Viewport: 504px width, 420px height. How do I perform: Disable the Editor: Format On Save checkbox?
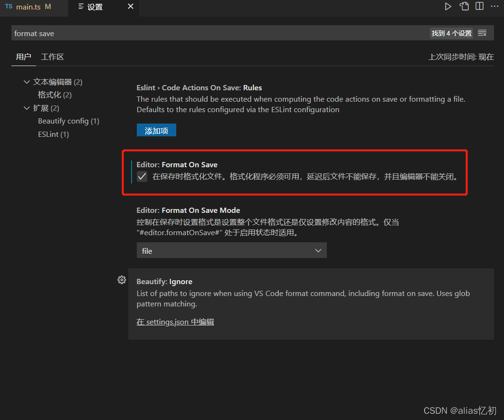tap(142, 176)
